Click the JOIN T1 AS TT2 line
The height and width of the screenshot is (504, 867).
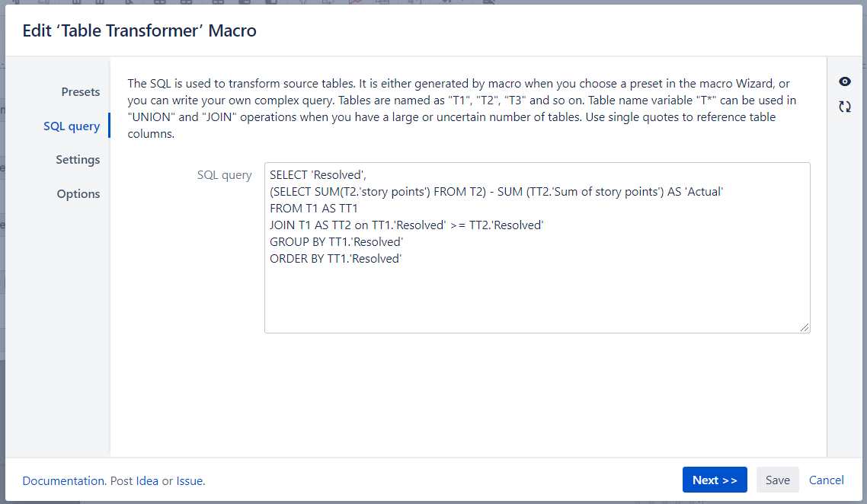[406, 225]
